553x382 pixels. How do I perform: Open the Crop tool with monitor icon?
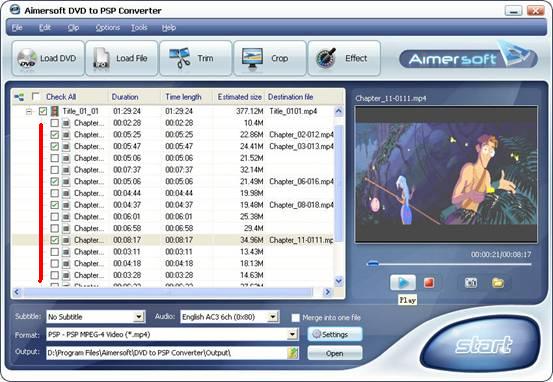[x=270, y=58]
